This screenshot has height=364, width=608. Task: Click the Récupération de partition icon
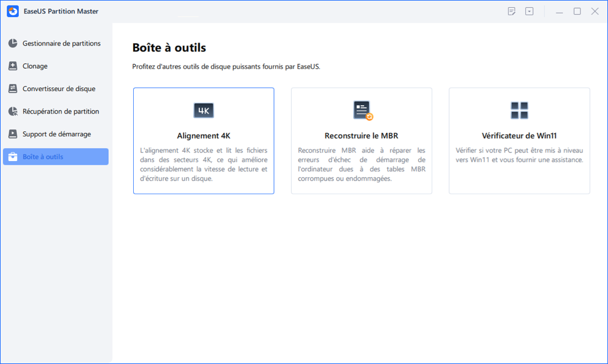point(13,111)
